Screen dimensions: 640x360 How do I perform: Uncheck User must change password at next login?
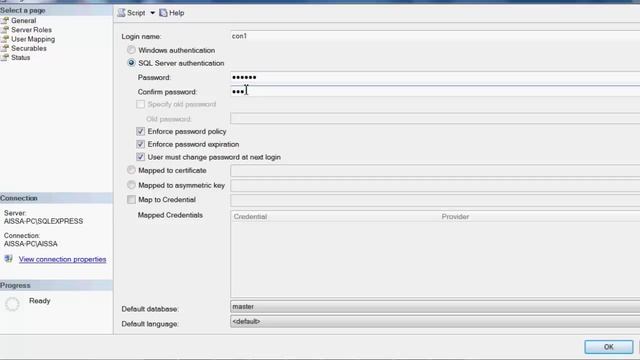pos(140,157)
